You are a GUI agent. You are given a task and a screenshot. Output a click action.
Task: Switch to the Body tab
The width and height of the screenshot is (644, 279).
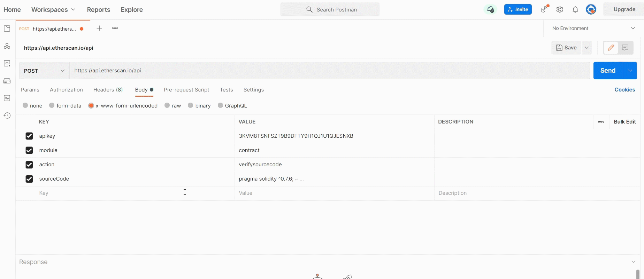[144, 90]
